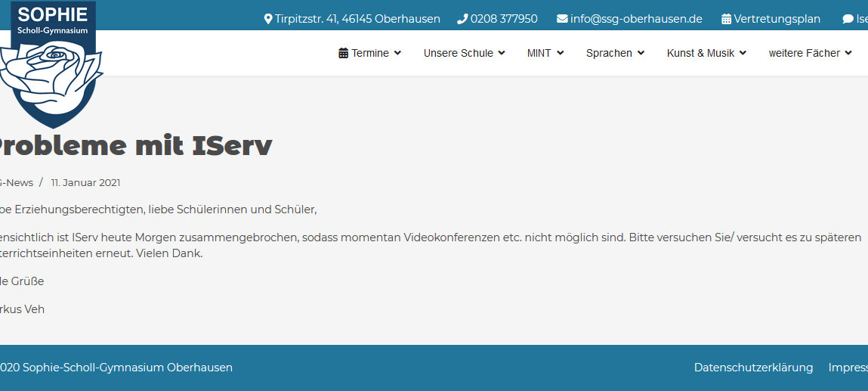Click the salutation line mentioning Schülerinnen und Schüler
This screenshot has width=868, height=391.
tap(159, 210)
